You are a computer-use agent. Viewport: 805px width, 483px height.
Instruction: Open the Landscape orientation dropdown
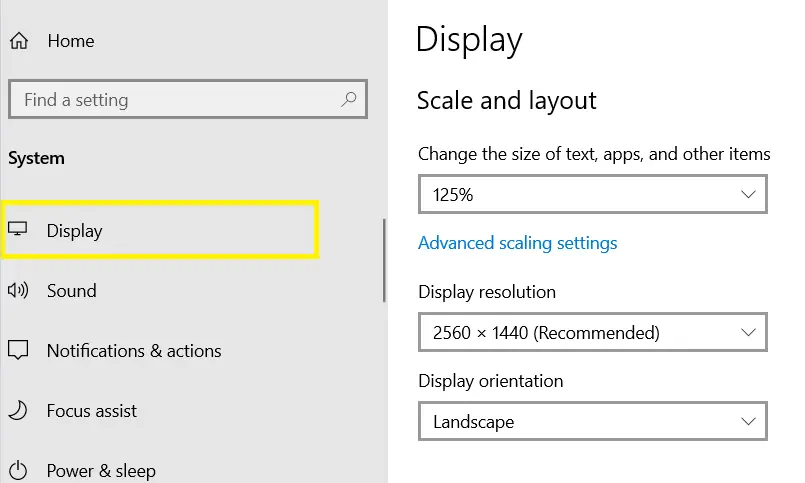[x=592, y=421]
